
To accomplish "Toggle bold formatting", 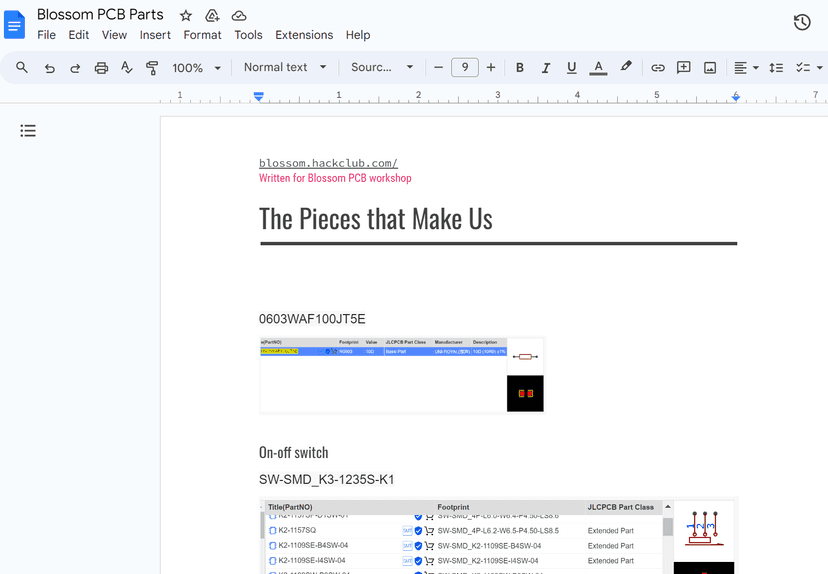I will coord(520,68).
